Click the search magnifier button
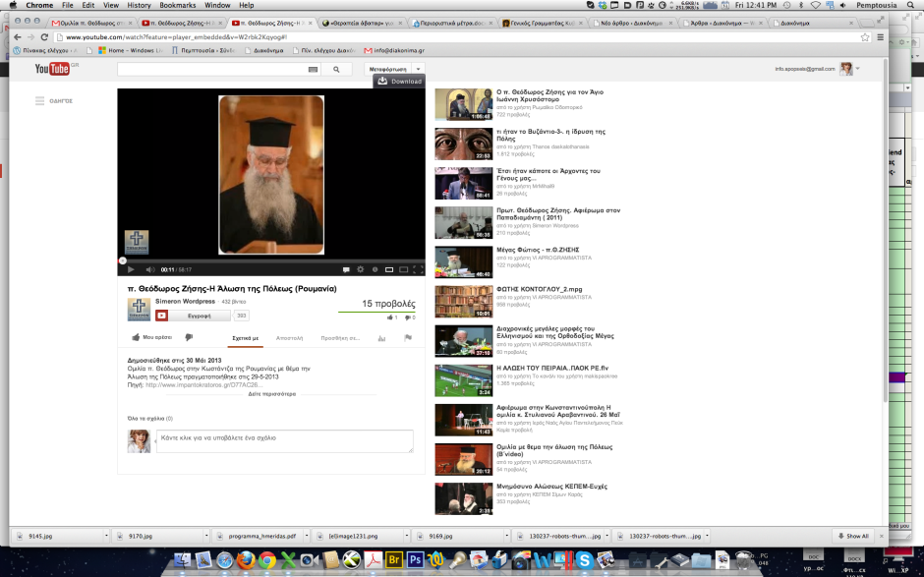924x577 pixels. [336, 70]
